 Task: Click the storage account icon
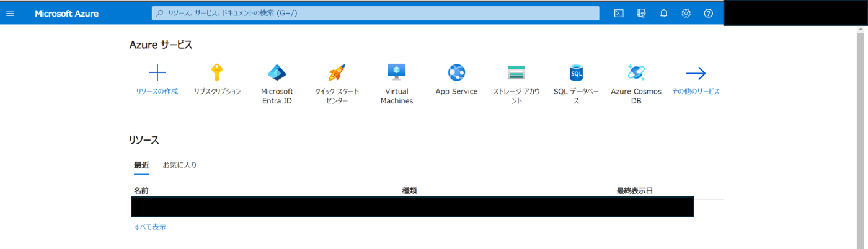pyautogui.click(x=516, y=72)
